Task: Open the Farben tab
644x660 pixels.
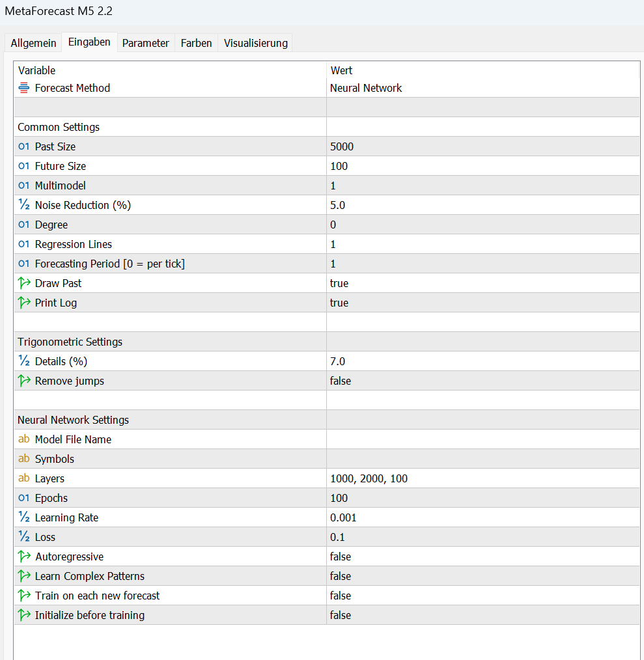Action: click(x=196, y=43)
